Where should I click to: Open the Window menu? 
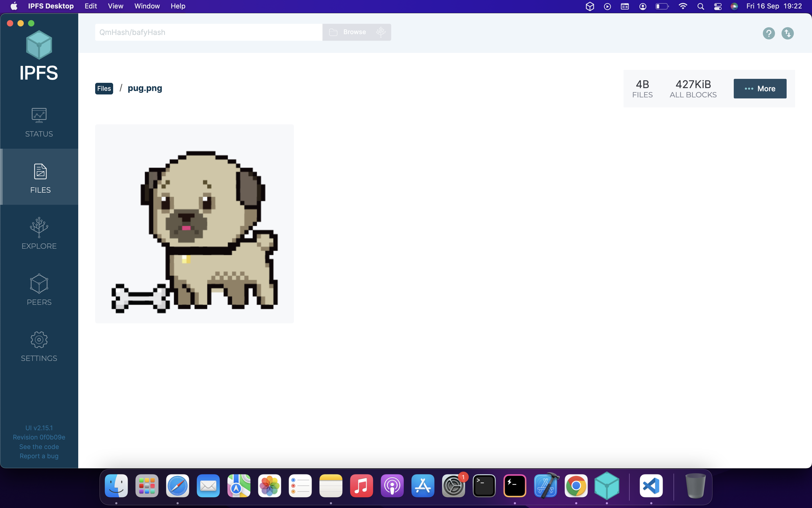[x=147, y=6]
